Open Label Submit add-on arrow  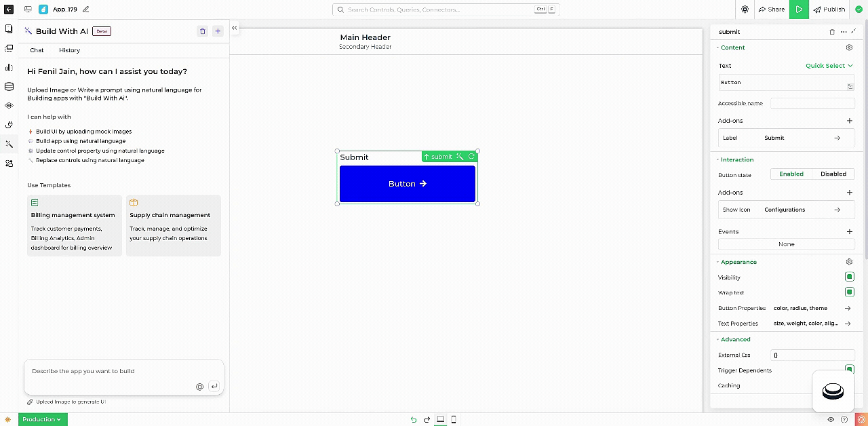(837, 138)
